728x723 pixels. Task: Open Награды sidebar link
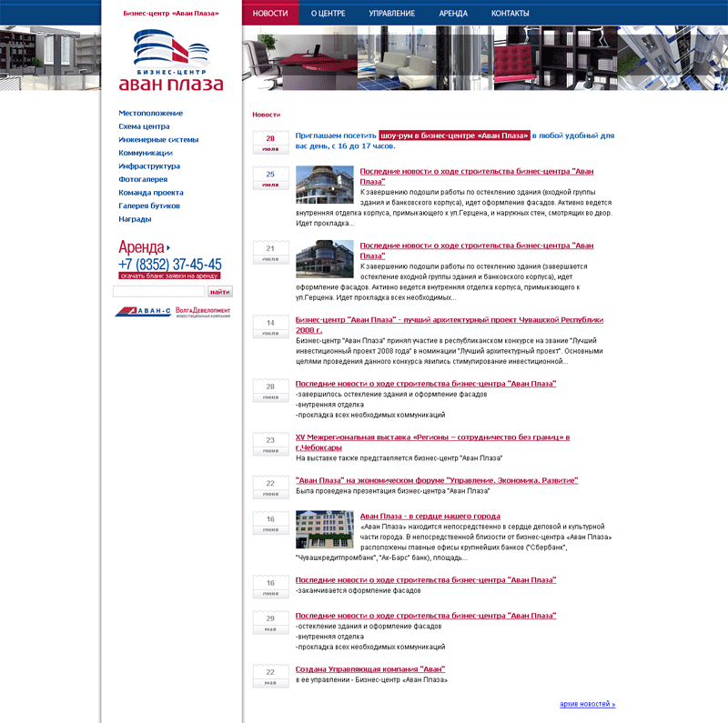135,219
